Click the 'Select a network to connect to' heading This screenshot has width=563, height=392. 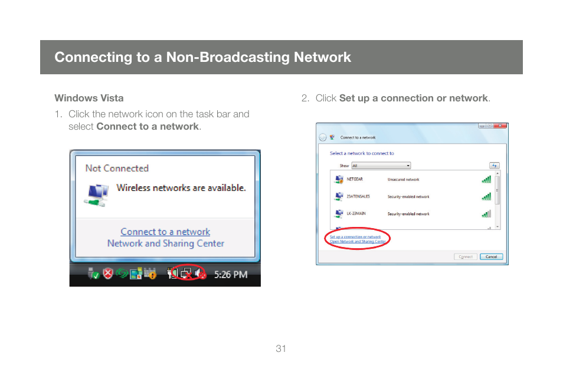tap(362, 153)
